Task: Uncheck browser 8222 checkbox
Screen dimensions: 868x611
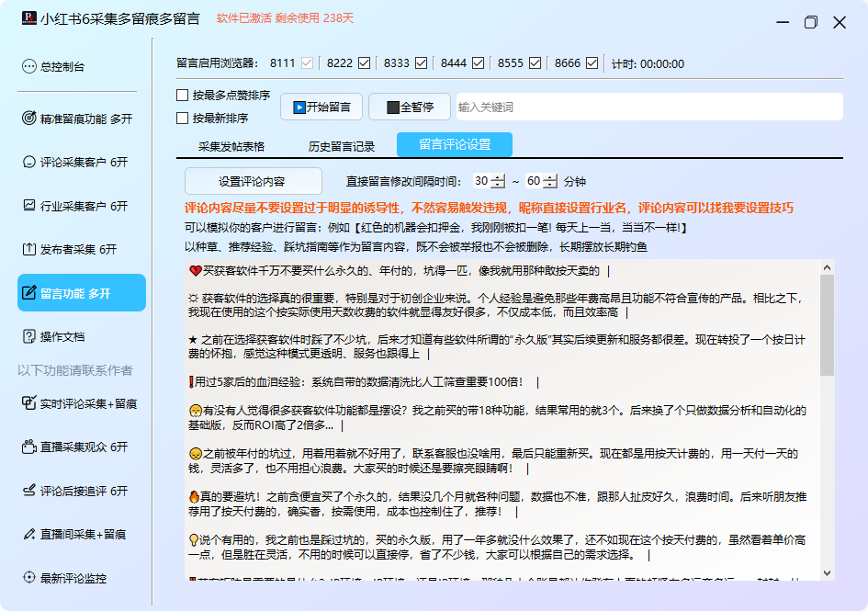Action: [364, 63]
